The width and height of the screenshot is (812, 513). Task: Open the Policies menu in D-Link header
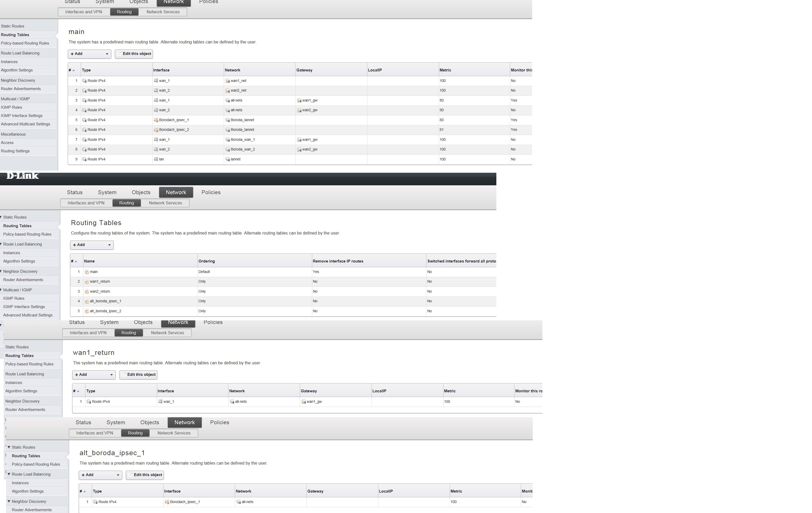point(211,192)
